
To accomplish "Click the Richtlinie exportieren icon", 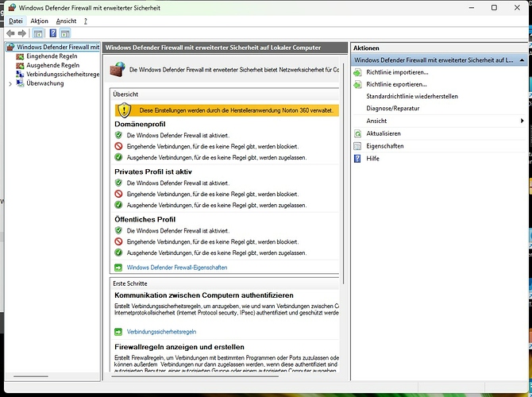I will point(357,84).
